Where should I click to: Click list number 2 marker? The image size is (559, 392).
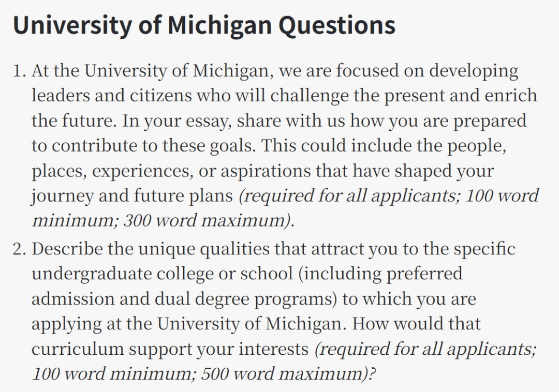(x=20, y=249)
